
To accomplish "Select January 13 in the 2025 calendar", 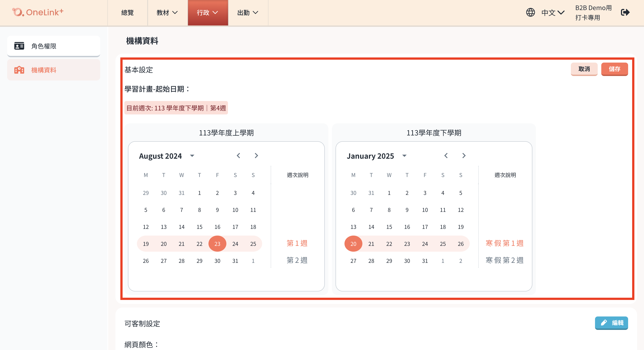I will [x=353, y=227].
